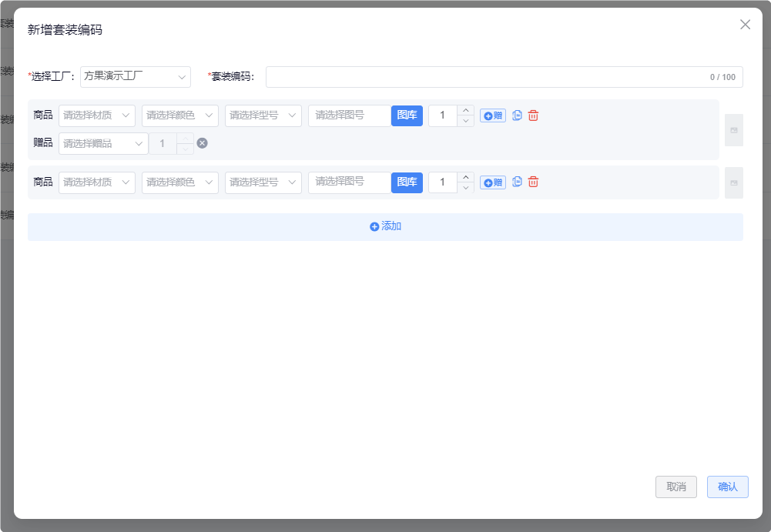The image size is (771, 532).
Task: Remove the gift row with the X icon
Action: (x=202, y=143)
